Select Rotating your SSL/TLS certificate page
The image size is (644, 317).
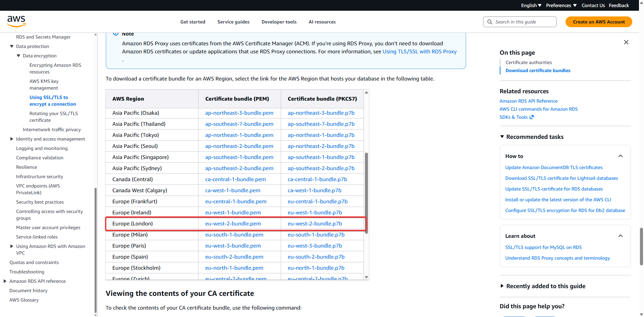coord(54,117)
